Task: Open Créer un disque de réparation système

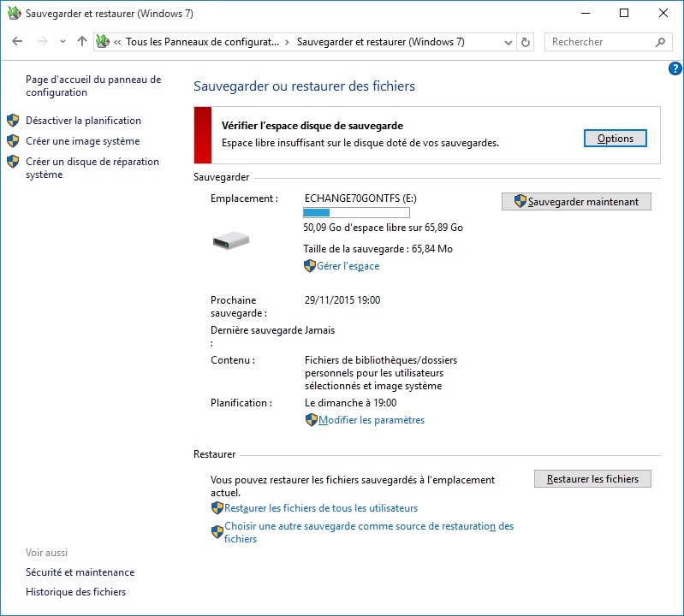Action: click(92, 168)
